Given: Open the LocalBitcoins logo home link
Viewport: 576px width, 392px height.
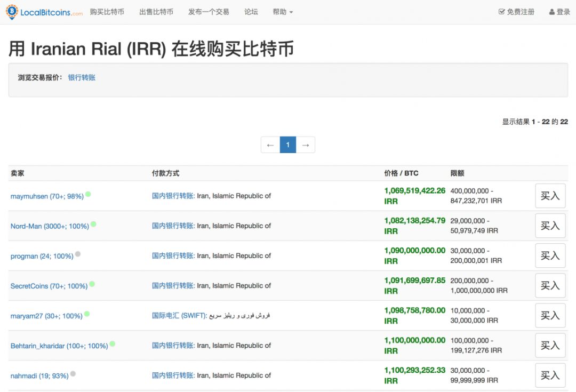Looking at the screenshot, I should click(x=44, y=12).
